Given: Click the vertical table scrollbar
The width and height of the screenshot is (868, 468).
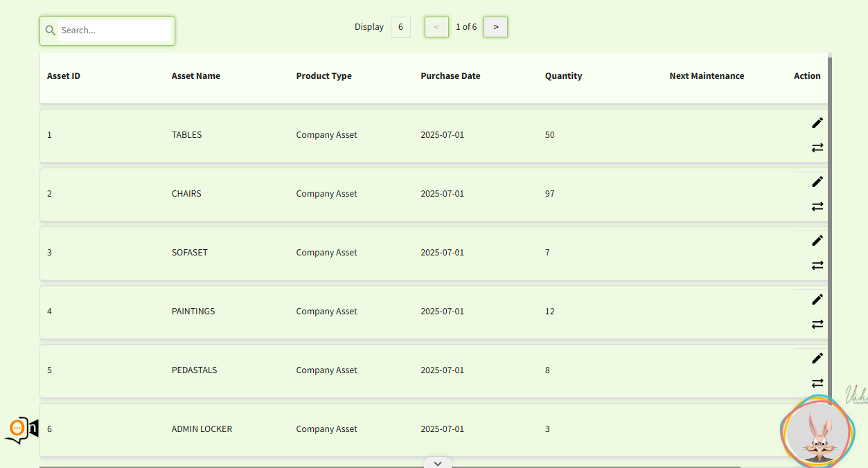Looking at the screenshot, I should [830, 228].
